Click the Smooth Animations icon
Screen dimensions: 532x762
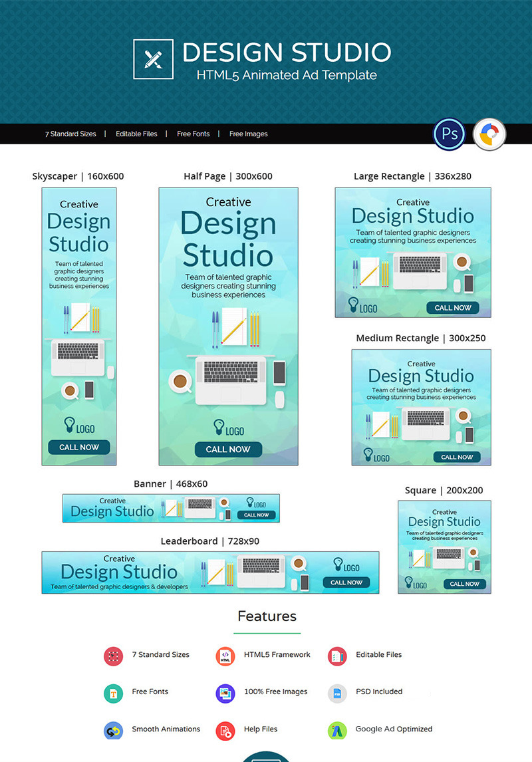coord(113,730)
